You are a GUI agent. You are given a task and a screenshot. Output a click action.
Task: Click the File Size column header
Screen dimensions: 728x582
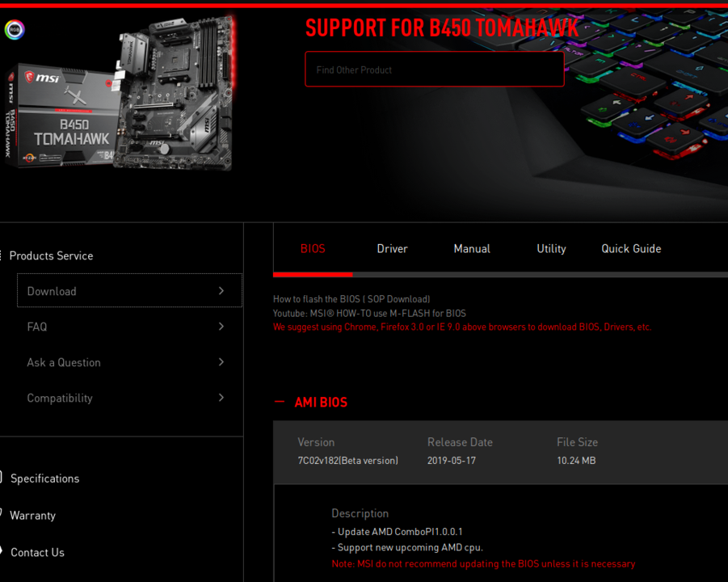coord(577,442)
